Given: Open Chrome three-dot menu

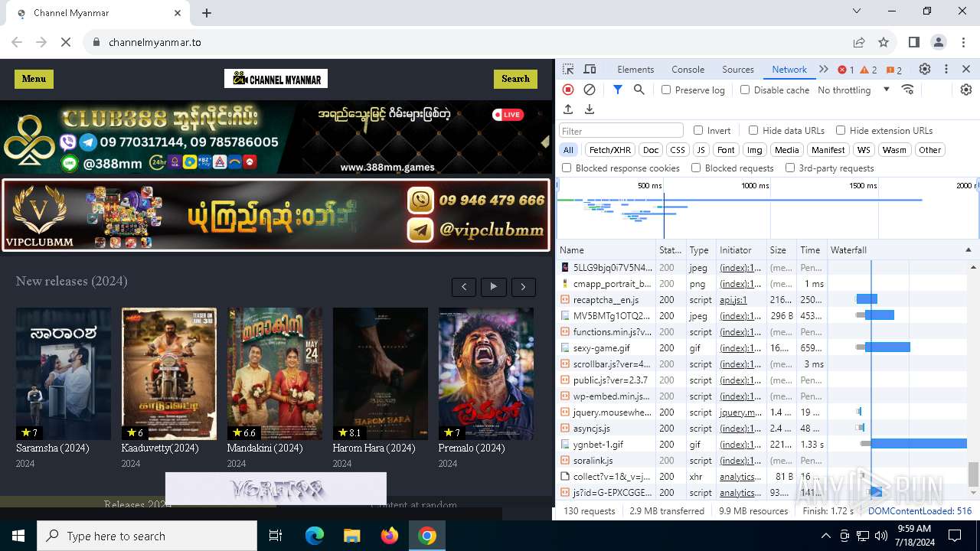Looking at the screenshot, I should point(963,42).
